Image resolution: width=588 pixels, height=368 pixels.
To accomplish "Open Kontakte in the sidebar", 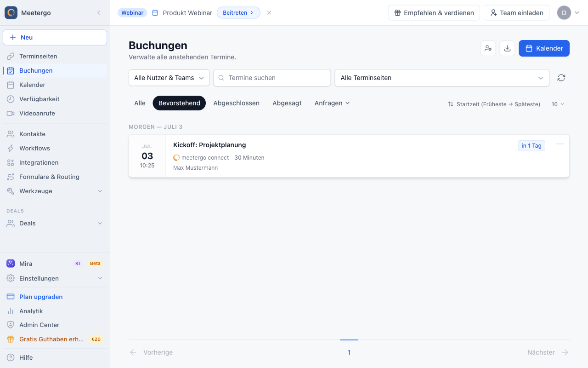I will (55, 134).
